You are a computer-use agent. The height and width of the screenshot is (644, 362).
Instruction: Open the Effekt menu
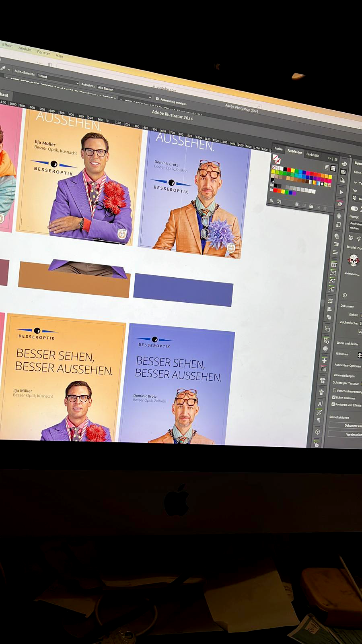(x=7, y=45)
